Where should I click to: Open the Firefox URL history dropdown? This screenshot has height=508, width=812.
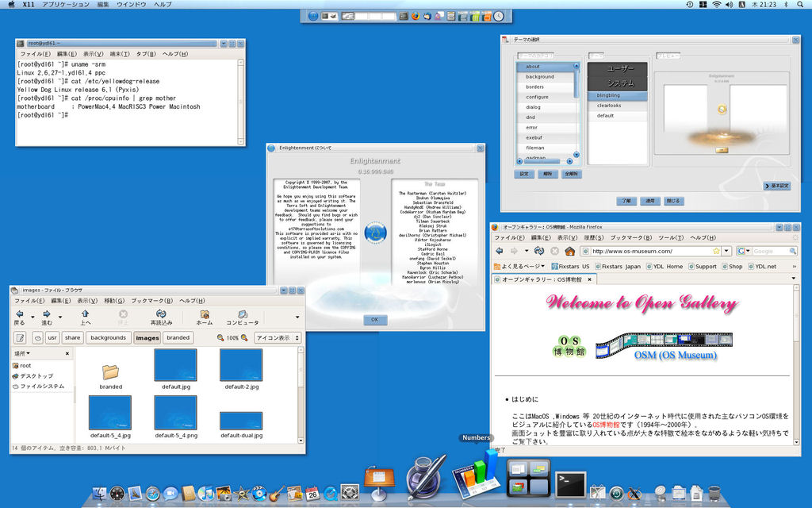(x=726, y=251)
